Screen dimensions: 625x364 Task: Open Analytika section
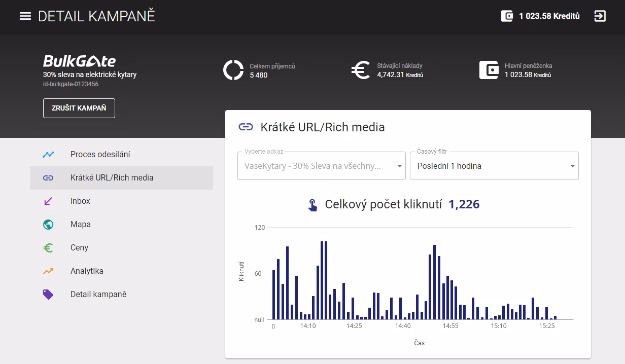121,271
